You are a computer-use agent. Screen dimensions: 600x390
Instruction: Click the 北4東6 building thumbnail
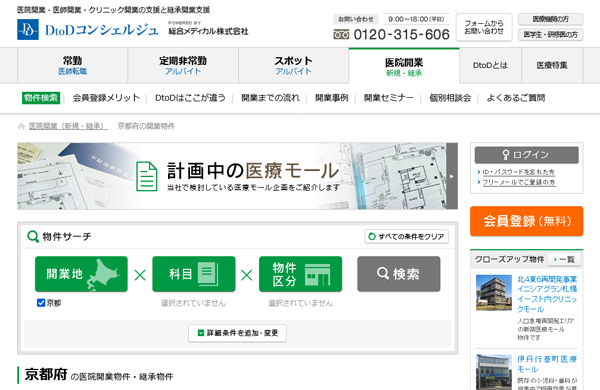(494, 292)
